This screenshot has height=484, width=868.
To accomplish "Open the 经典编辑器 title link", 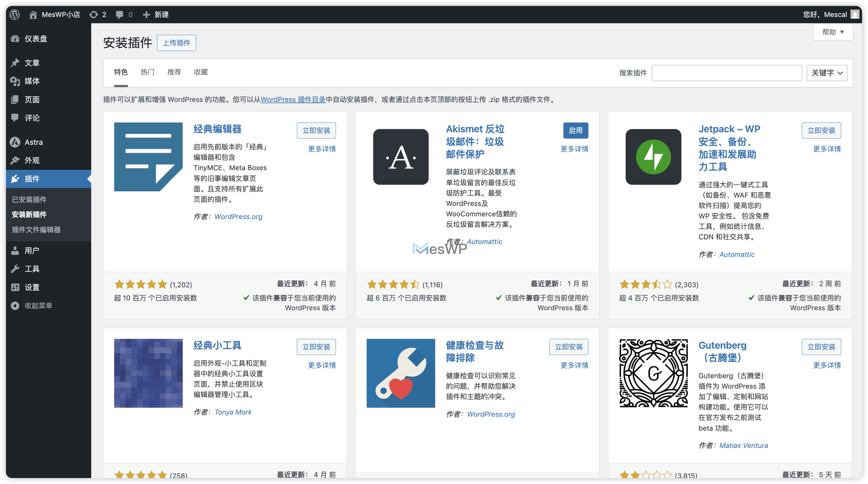I will pos(217,129).
